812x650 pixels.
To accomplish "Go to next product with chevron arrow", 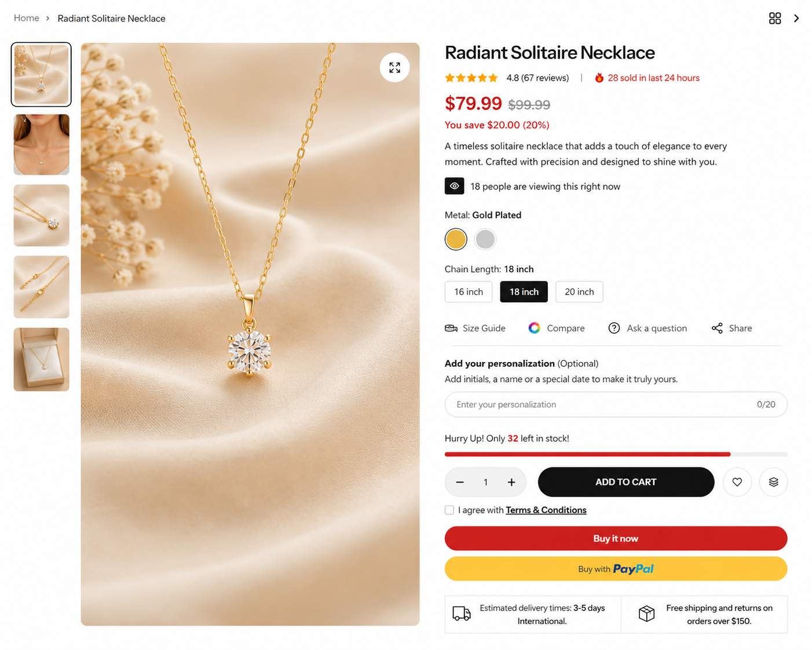I will coord(796,19).
